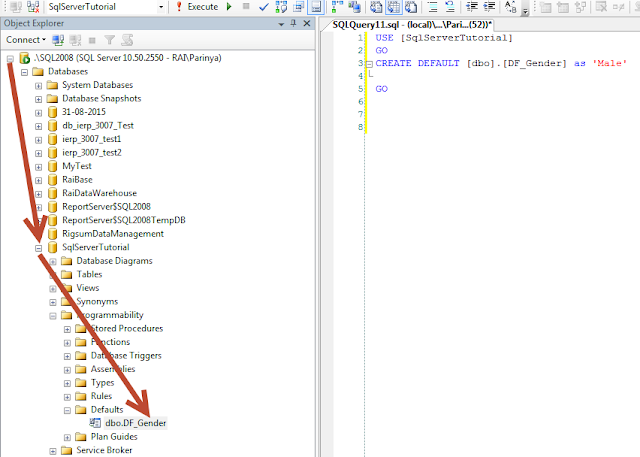Screen dimensions: 640x457
Task: Select the RaiDataWarehouse database
Action: 99,193
